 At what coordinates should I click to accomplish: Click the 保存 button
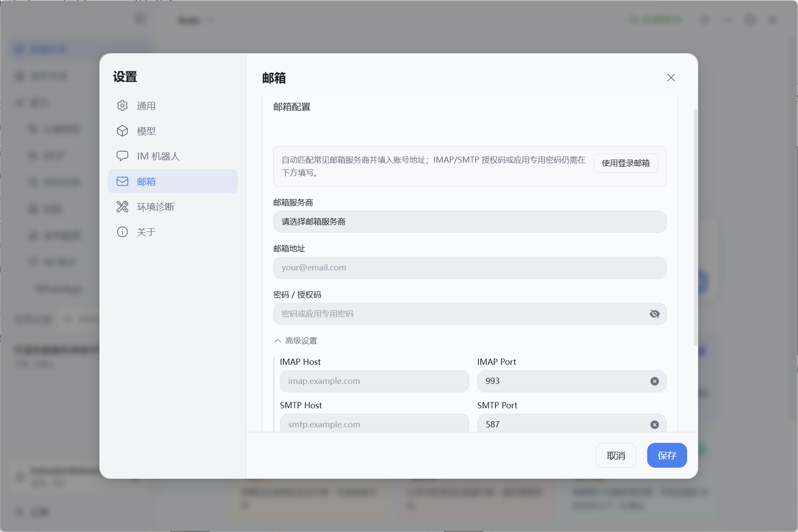(667, 455)
